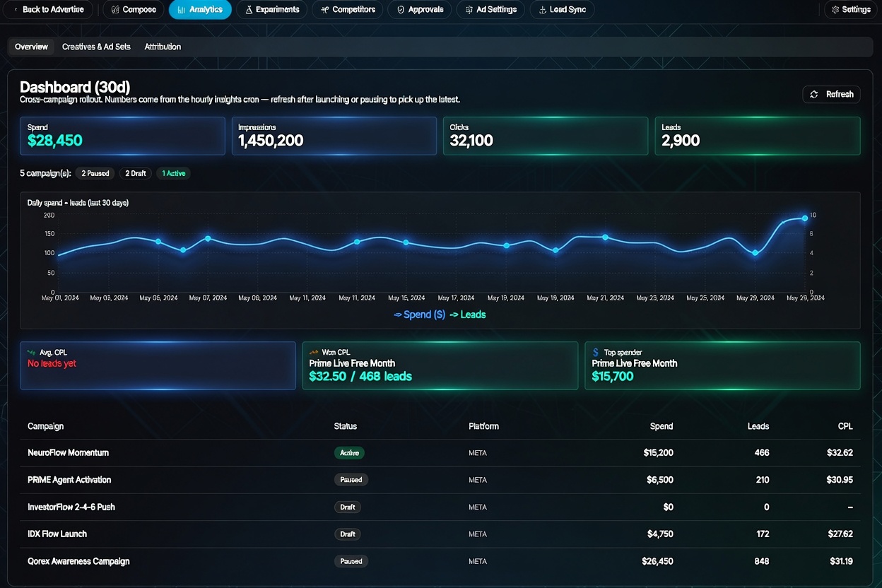The height and width of the screenshot is (588, 882).
Task: Click the Won CPL icon
Action: point(314,352)
